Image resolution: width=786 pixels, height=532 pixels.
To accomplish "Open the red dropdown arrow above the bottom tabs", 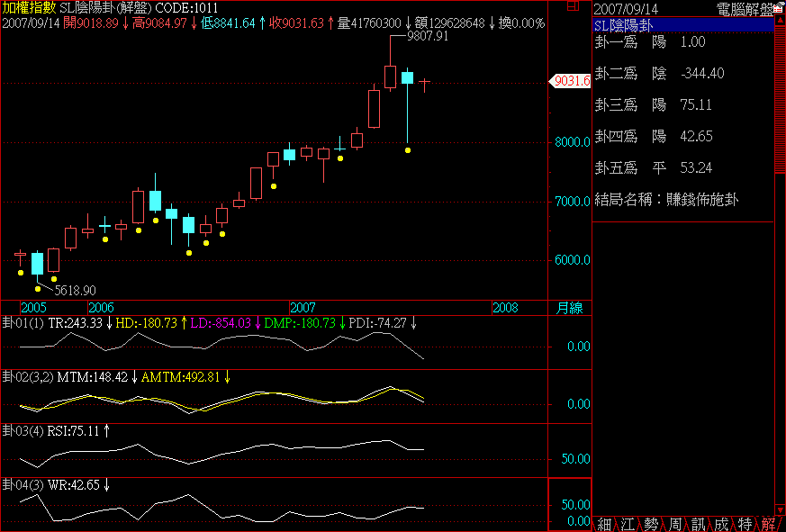I will (x=780, y=509).
